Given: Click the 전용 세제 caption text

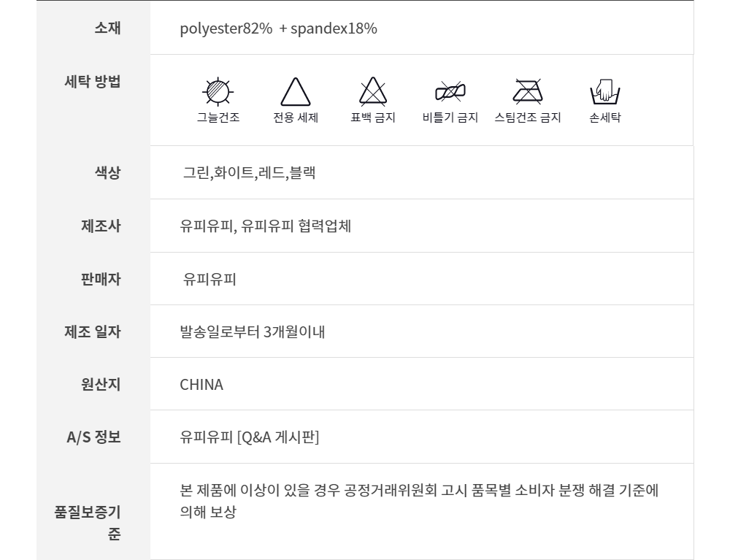Looking at the screenshot, I should (x=296, y=118).
